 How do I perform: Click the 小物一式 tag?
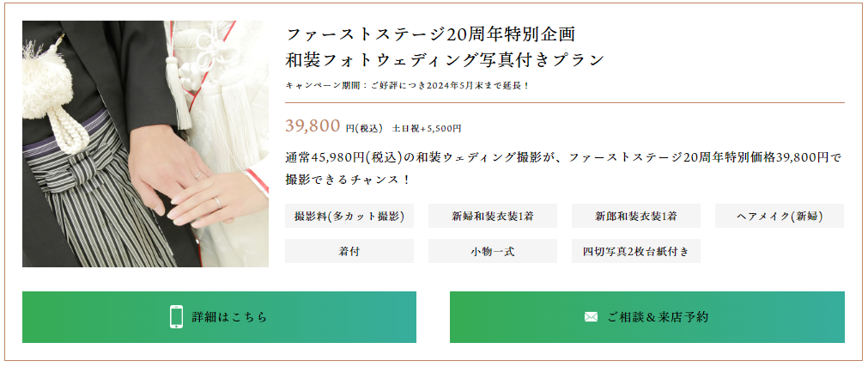click(493, 251)
